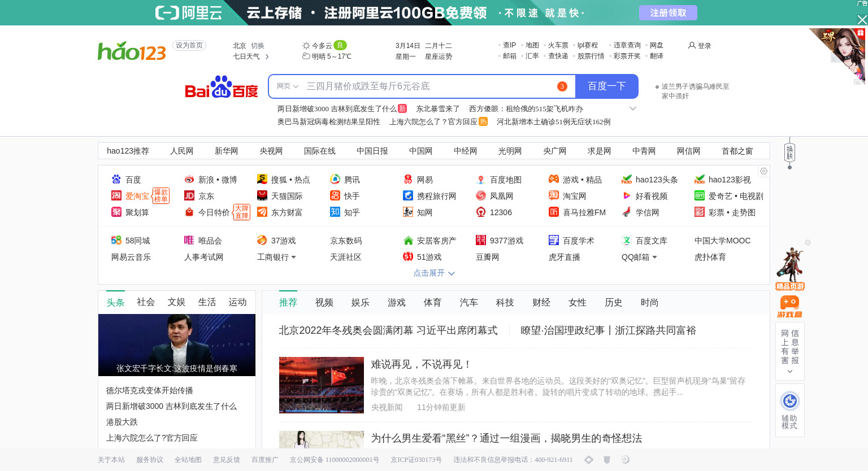Viewport: 868px width, 471px height.
Task: Open the 关于本站 footer link
Action: 111,460
